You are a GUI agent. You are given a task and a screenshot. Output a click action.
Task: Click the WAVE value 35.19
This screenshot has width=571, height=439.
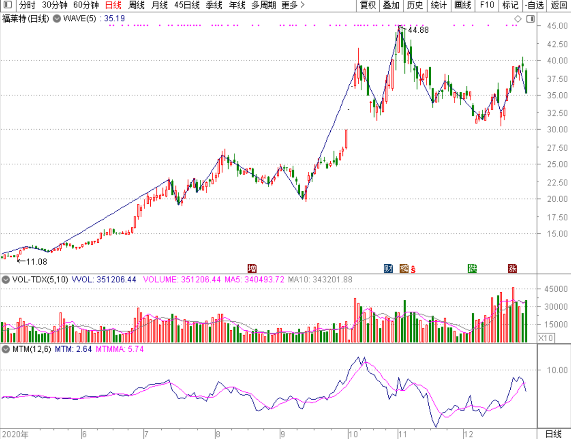(114, 18)
